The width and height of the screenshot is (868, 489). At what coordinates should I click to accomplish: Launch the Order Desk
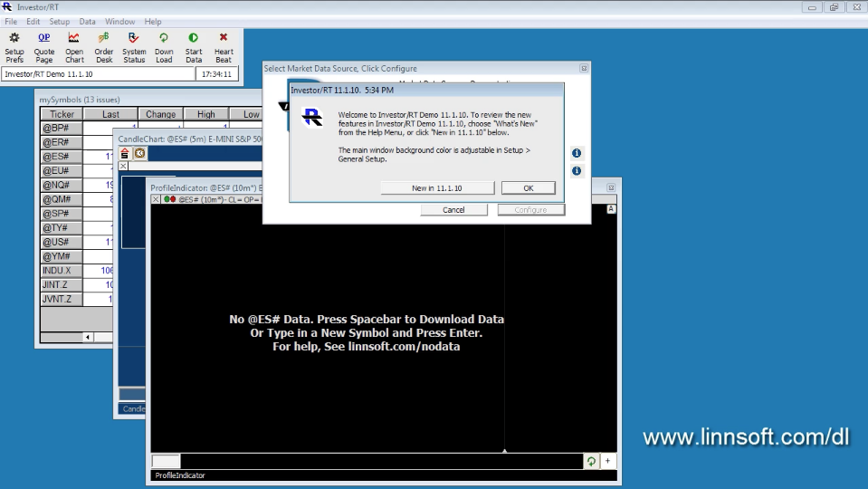(x=104, y=48)
